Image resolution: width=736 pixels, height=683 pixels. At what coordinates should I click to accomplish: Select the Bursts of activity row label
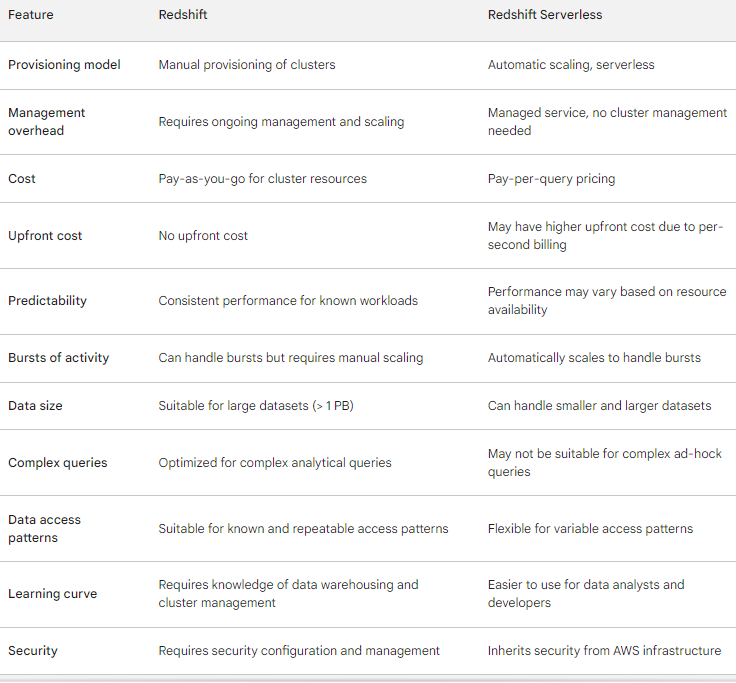pos(58,358)
